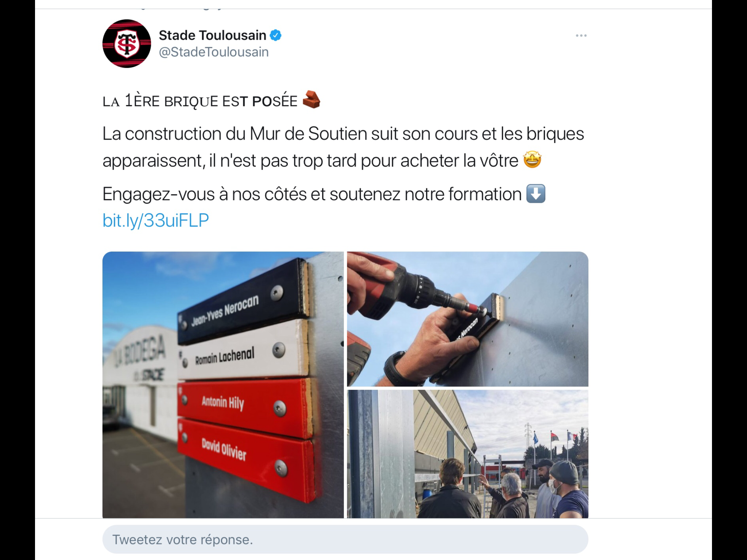Click the blue verified badge
747x560 pixels.
(275, 35)
